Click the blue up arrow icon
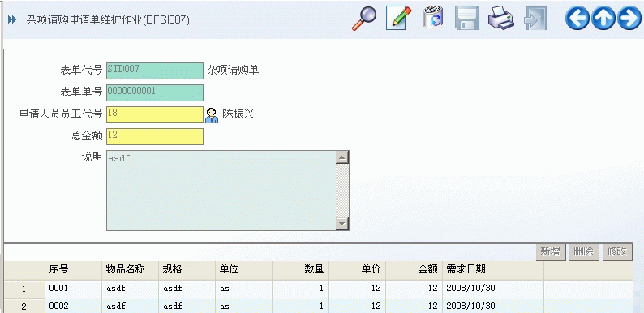This screenshot has width=644, height=313. pyautogui.click(x=603, y=19)
